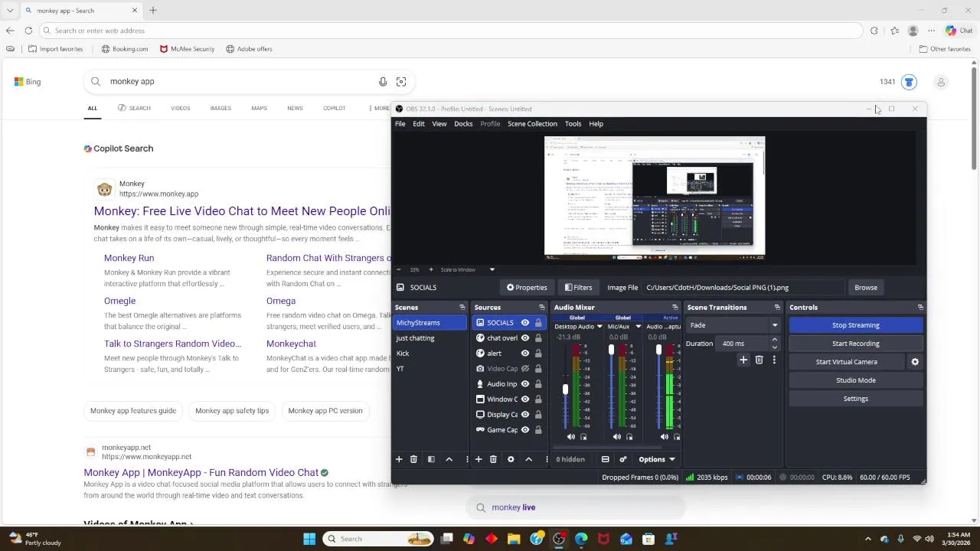
Task: Adjust the Mic/Aux volume slider
Action: point(611,350)
